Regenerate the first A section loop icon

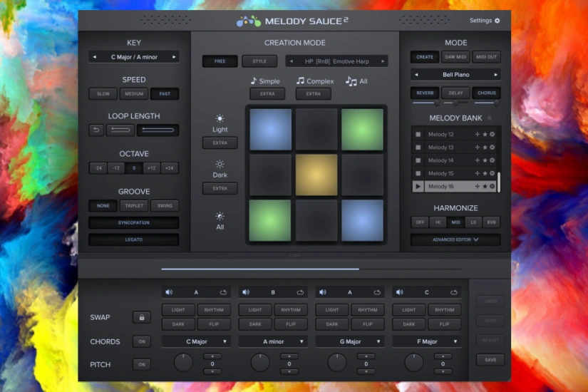[223, 292]
